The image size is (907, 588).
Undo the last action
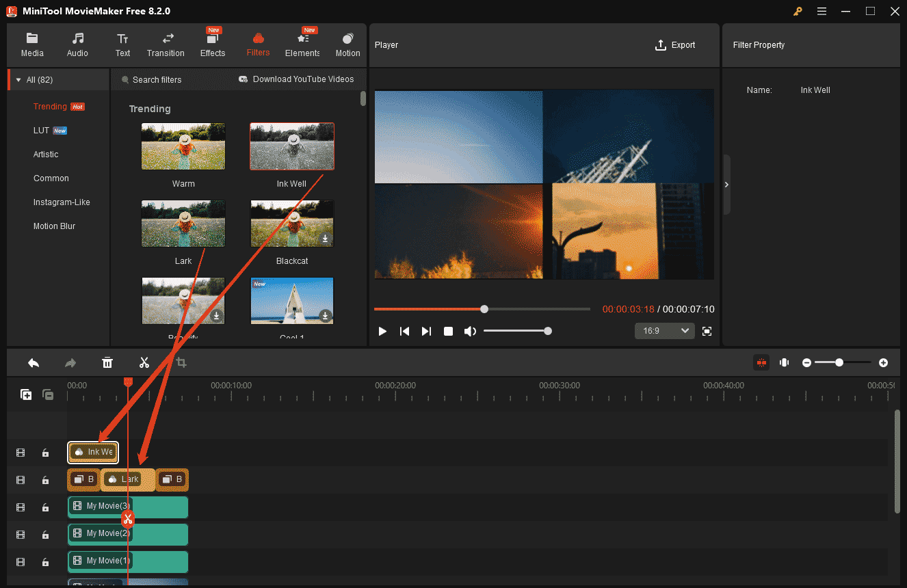(x=34, y=362)
